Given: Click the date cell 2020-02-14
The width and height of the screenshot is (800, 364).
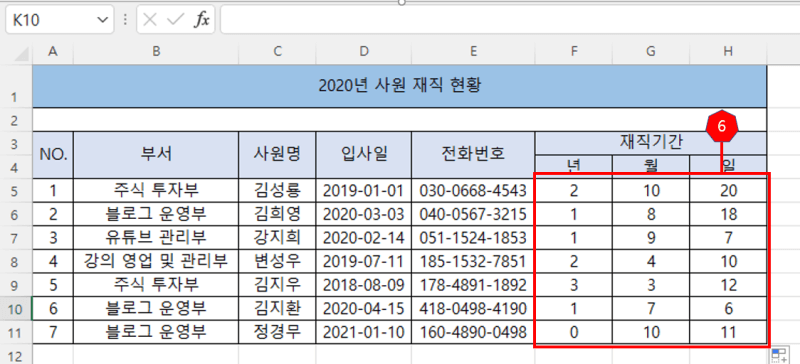Looking at the screenshot, I should click(x=363, y=237).
